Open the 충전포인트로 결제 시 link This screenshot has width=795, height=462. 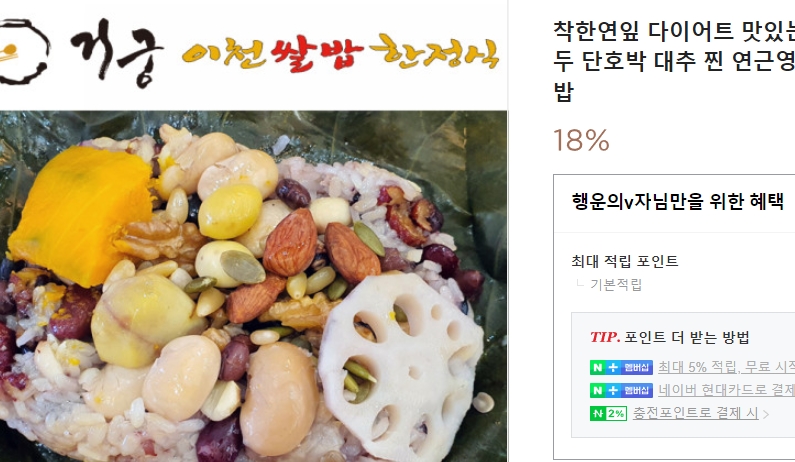point(695,413)
